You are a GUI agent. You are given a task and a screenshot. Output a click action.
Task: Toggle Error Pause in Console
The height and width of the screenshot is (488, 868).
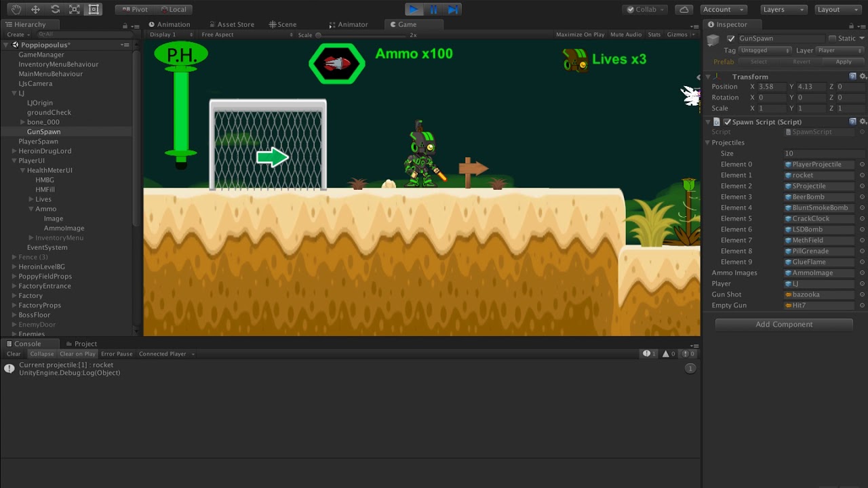[x=117, y=354]
